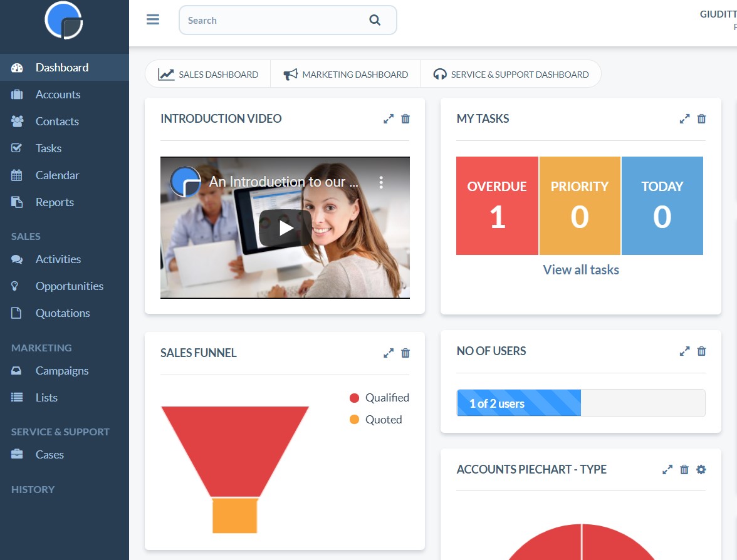Open the Dashboard sidebar item
This screenshot has height=560, width=737.
(65, 67)
